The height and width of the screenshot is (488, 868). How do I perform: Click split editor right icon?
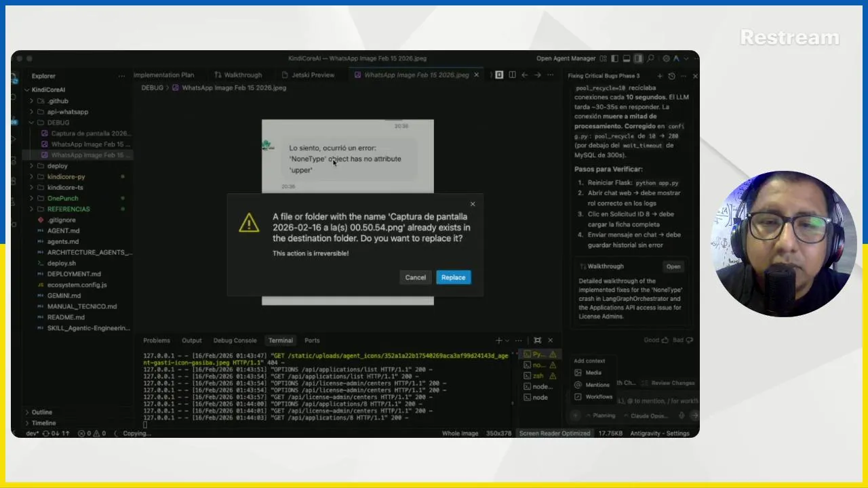click(512, 75)
